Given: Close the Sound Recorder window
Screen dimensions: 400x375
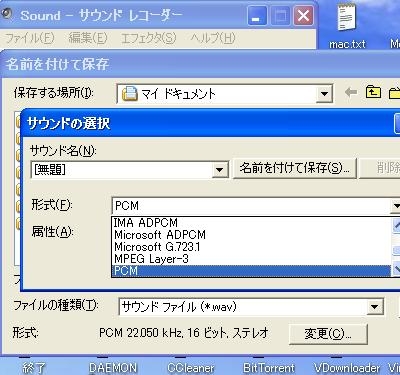Looking at the screenshot, I should click(x=303, y=16).
